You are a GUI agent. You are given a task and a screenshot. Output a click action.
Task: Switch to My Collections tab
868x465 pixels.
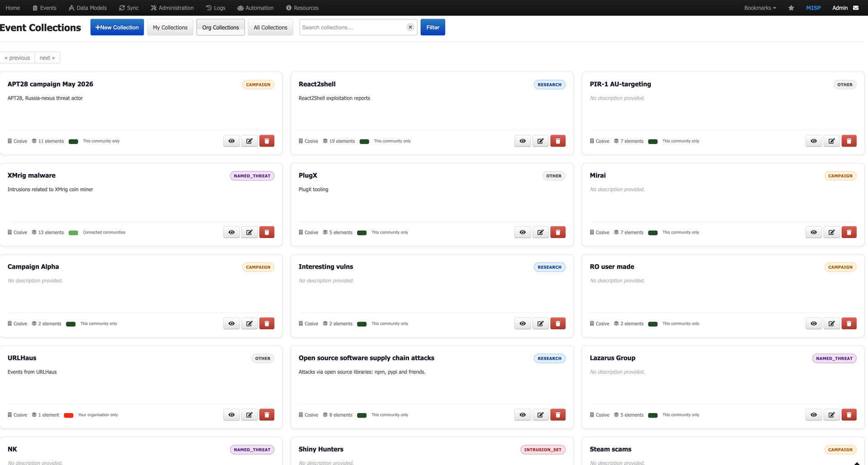[x=170, y=27]
